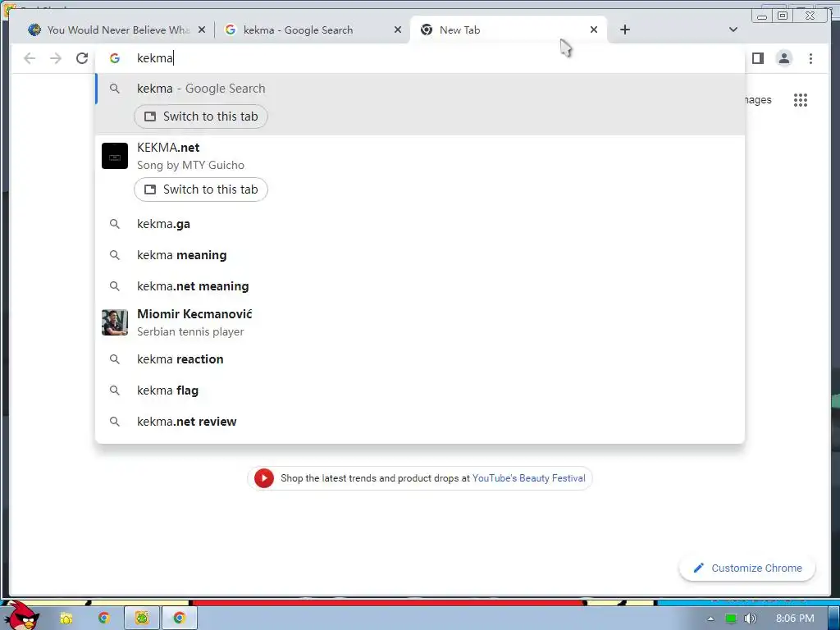Screen dimensions: 840x630
Task: Close the You Would Never Believe tab
Action: pos(202,30)
